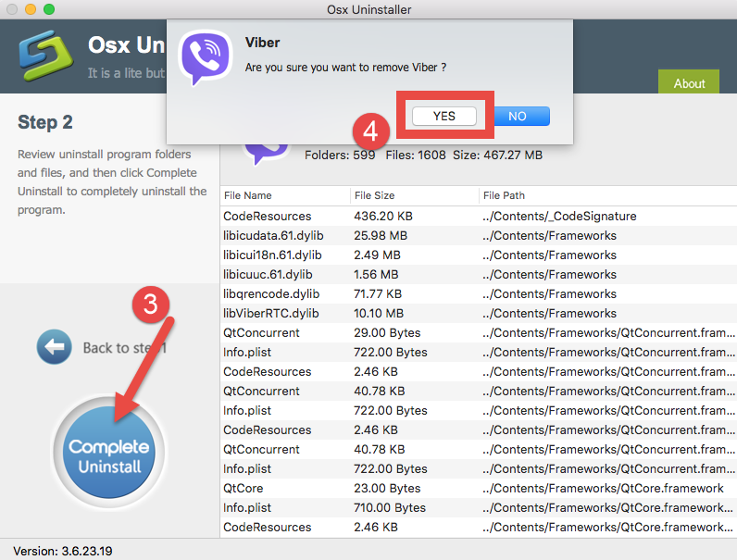This screenshot has width=737, height=560.
Task: Click the Osx Uninstaller logo icon
Action: point(45,56)
